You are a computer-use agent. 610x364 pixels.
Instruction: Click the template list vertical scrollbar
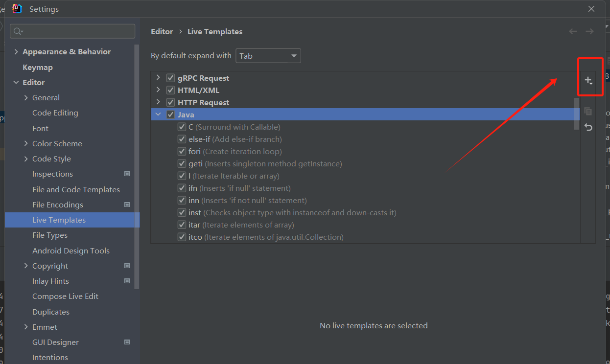tap(577, 113)
